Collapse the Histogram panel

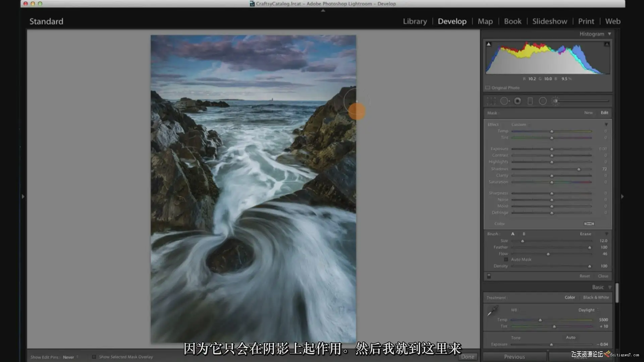(x=609, y=34)
